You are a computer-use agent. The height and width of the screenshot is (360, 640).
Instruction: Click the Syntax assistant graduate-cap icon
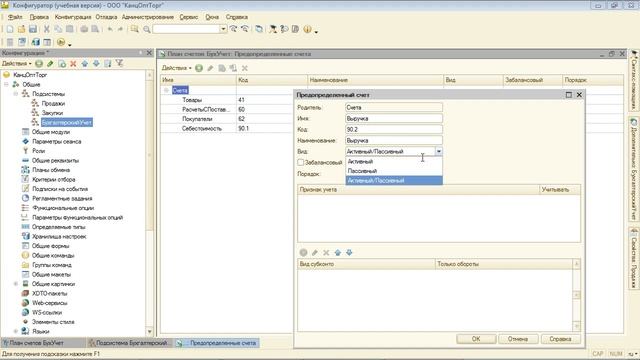coord(273,29)
